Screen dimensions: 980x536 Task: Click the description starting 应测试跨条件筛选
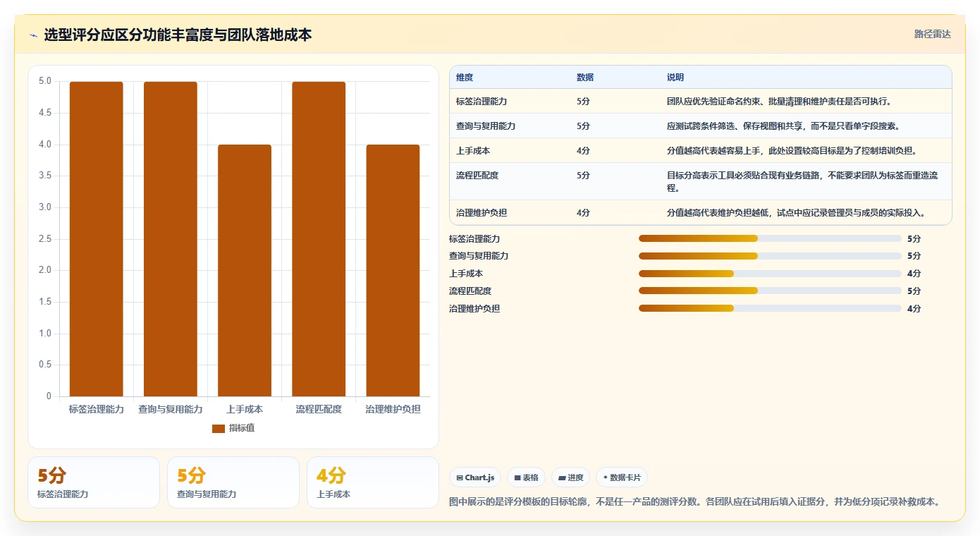(x=783, y=126)
